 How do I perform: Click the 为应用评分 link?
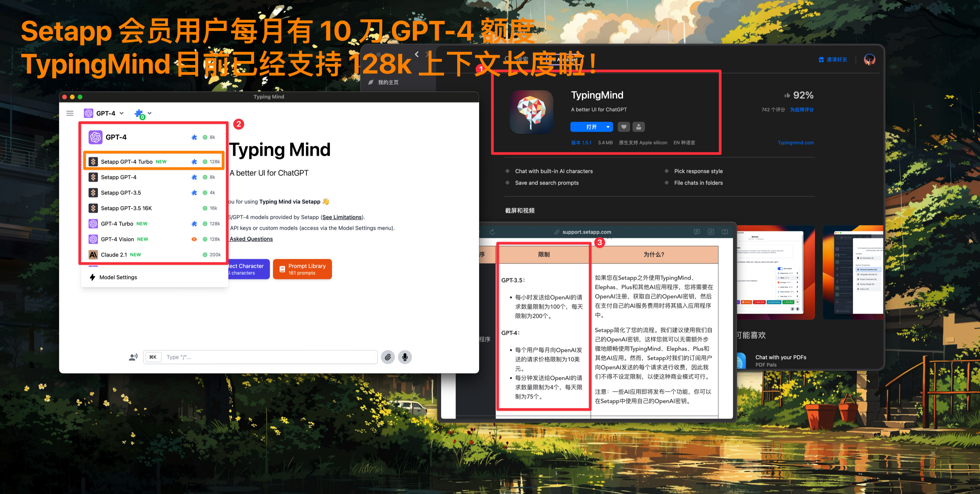pyautogui.click(x=802, y=109)
